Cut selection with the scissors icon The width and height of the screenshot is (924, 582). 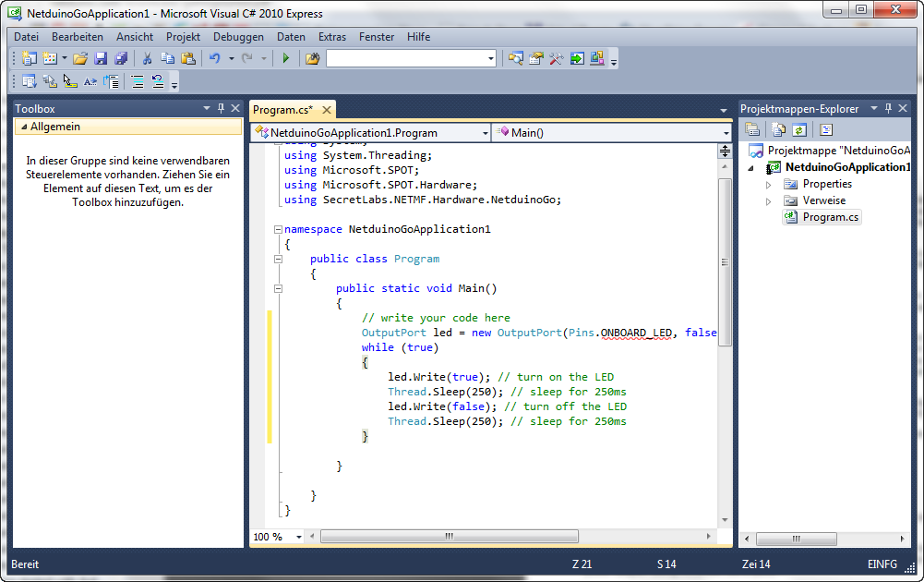coord(148,58)
